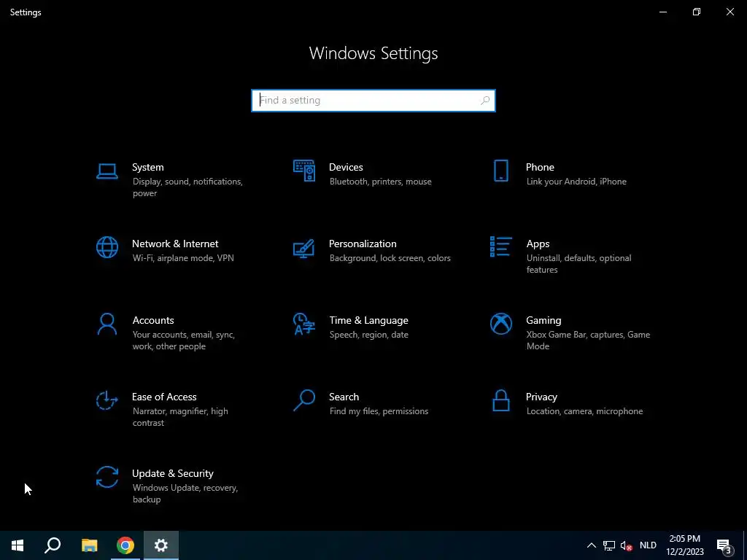Minimize the Settings window
Screen dimensions: 747x560
point(662,12)
